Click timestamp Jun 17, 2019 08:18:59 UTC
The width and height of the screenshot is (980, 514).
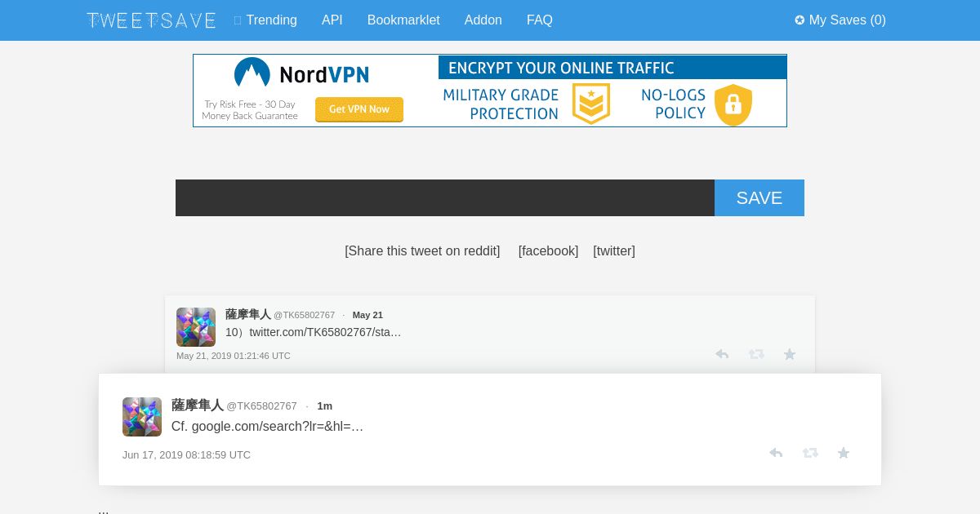(186, 455)
